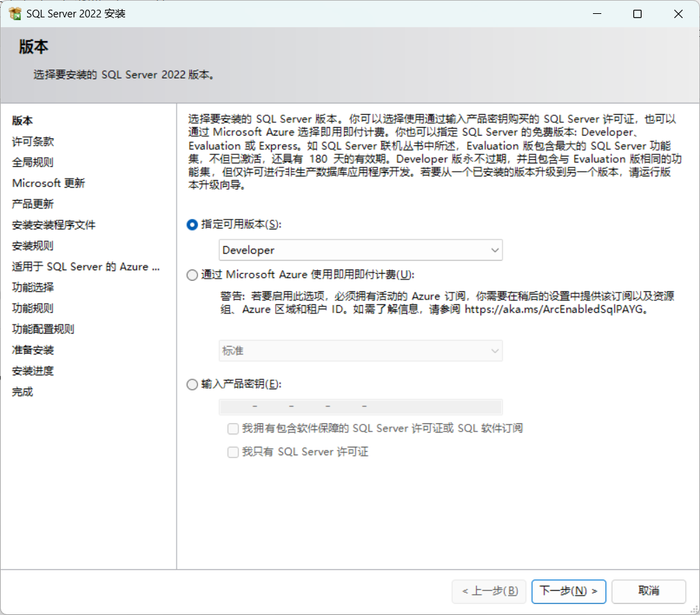
Task: Select "完成" in the navigation list
Action: [x=22, y=391]
